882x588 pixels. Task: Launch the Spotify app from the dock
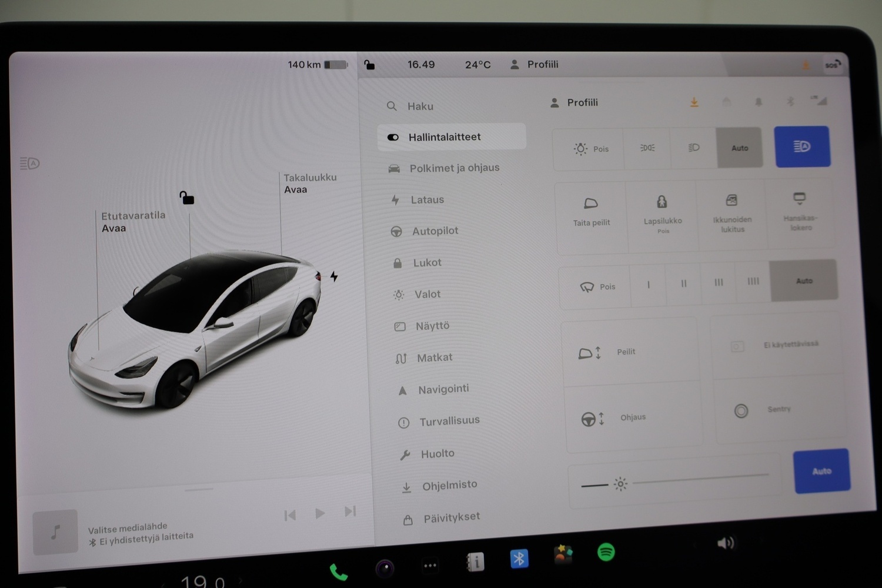coord(606,552)
